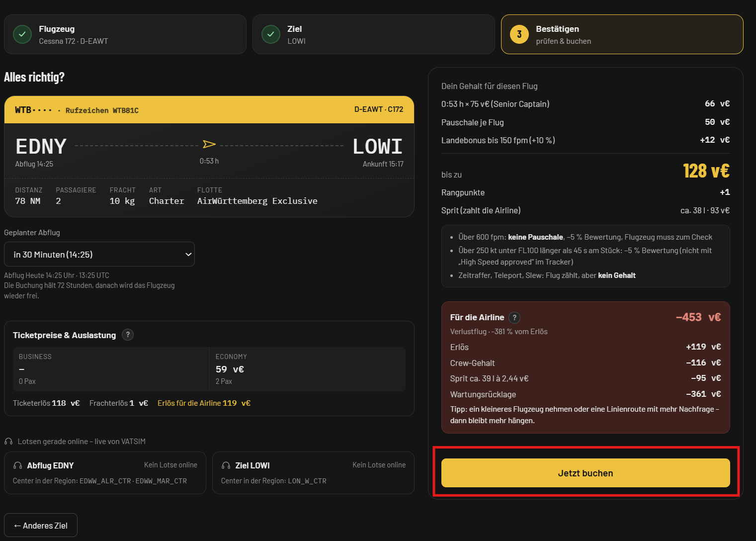The image size is (756, 541).
Task: Select the Bestätigen step tab
Action: [622, 34]
